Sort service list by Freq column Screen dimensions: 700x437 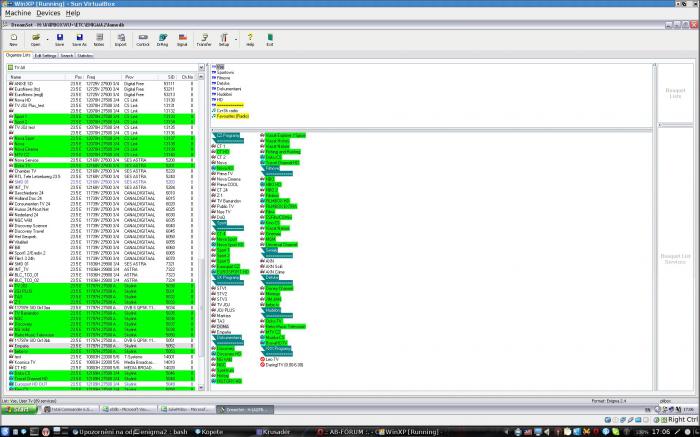point(104,77)
